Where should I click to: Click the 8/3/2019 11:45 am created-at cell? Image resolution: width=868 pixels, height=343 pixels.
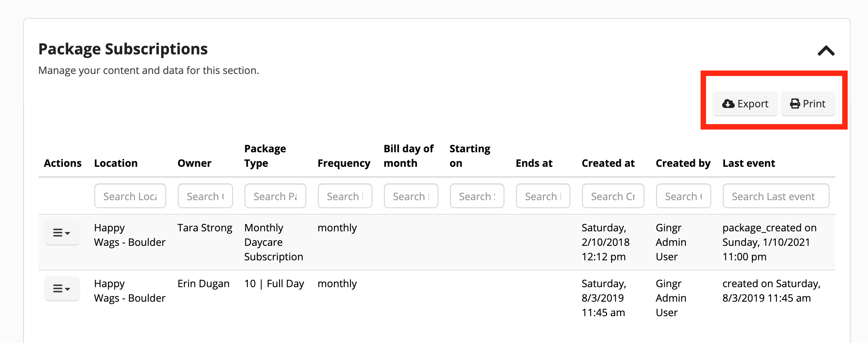pyautogui.click(x=604, y=298)
